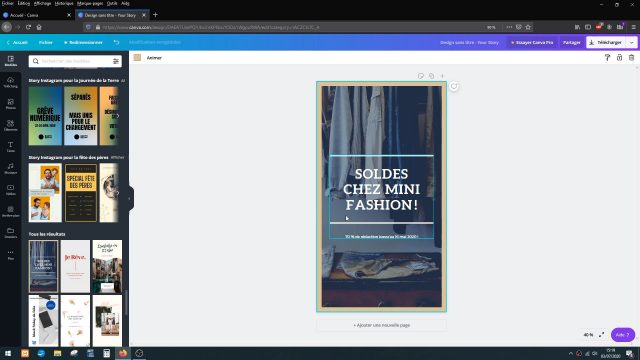The width and height of the screenshot is (640, 360).
Task: Click the search templates input field
Action: 76,61
